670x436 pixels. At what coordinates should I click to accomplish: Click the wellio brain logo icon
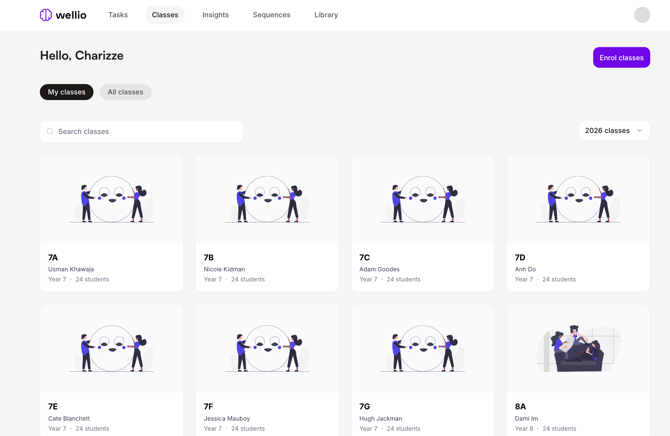pyautogui.click(x=45, y=15)
